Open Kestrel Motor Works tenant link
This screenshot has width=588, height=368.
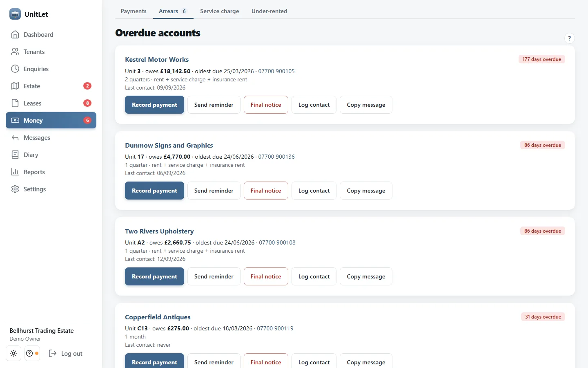pyautogui.click(x=157, y=60)
